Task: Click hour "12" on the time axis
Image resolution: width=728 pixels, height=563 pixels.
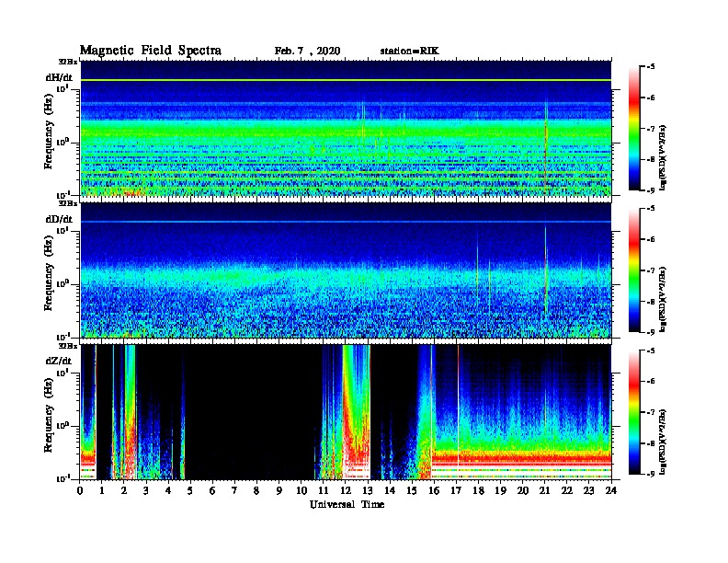Action: click(x=346, y=491)
